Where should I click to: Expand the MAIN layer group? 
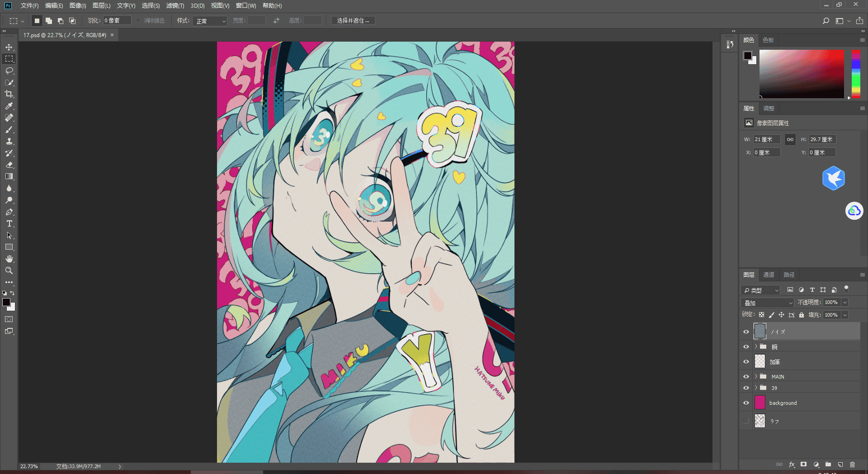pyautogui.click(x=756, y=376)
